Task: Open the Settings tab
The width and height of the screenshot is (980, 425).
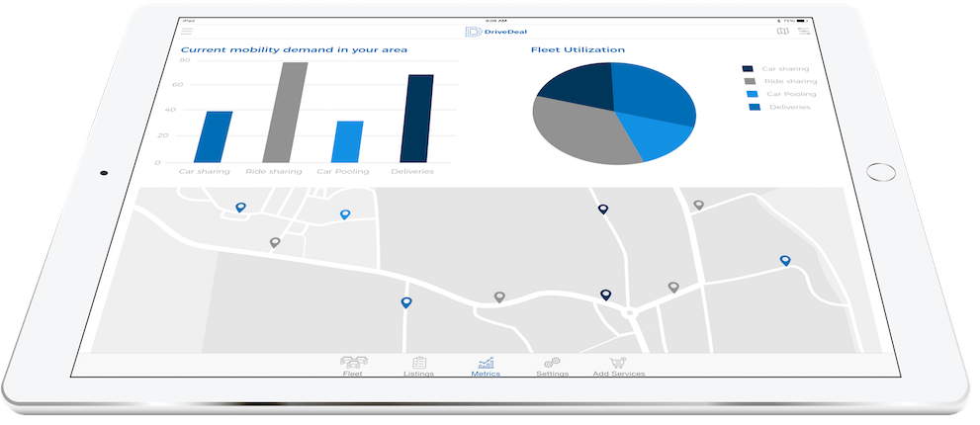Action: [x=553, y=367]
